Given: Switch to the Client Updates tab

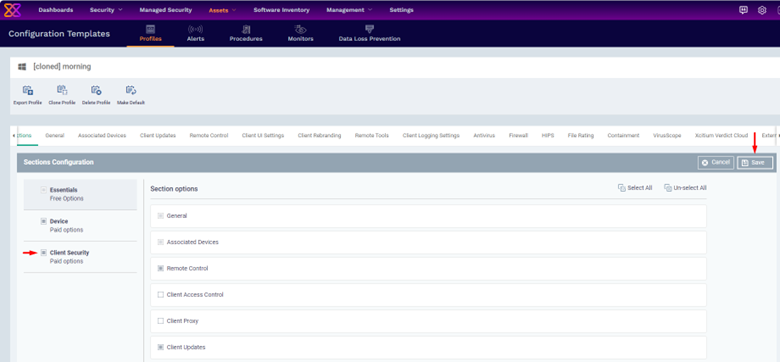Looking at the screenshot, I should pos(158,136).
